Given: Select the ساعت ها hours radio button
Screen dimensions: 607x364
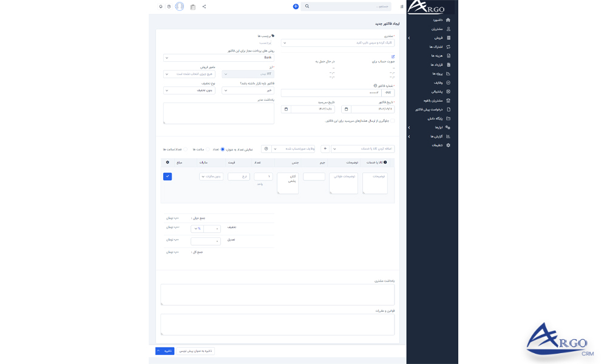Looking at the screenshot, I should (x=208, y=149).
